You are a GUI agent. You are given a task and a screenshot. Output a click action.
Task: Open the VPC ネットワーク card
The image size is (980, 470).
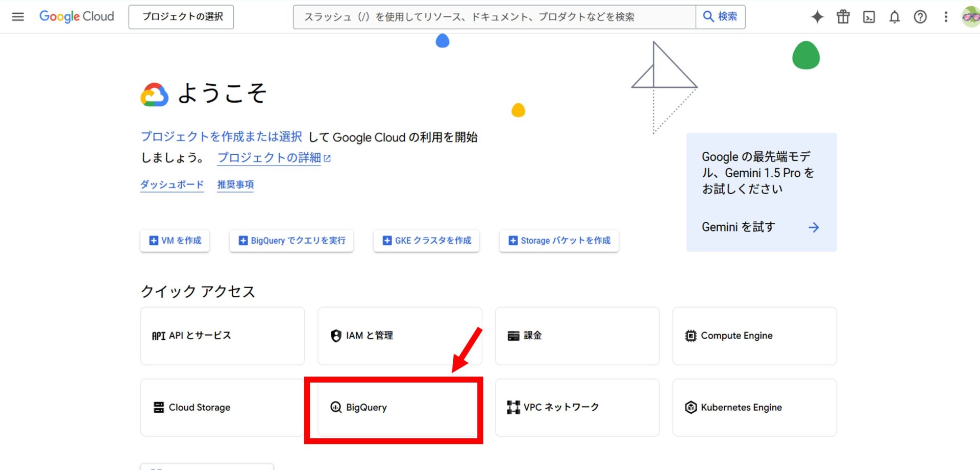[x=577, y=408]
